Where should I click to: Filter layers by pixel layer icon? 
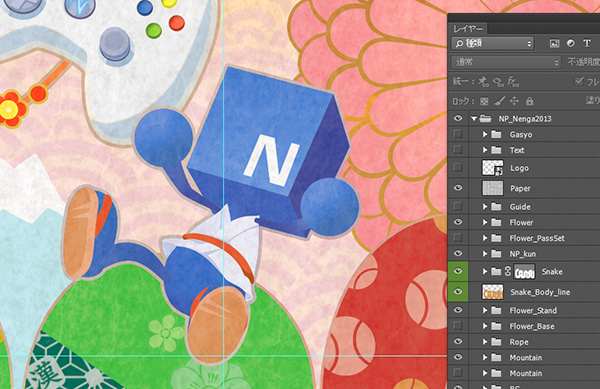click(554, 43)
